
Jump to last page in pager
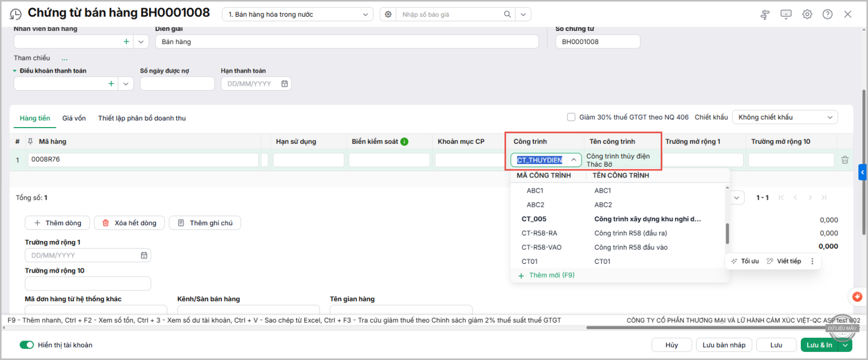824,198
